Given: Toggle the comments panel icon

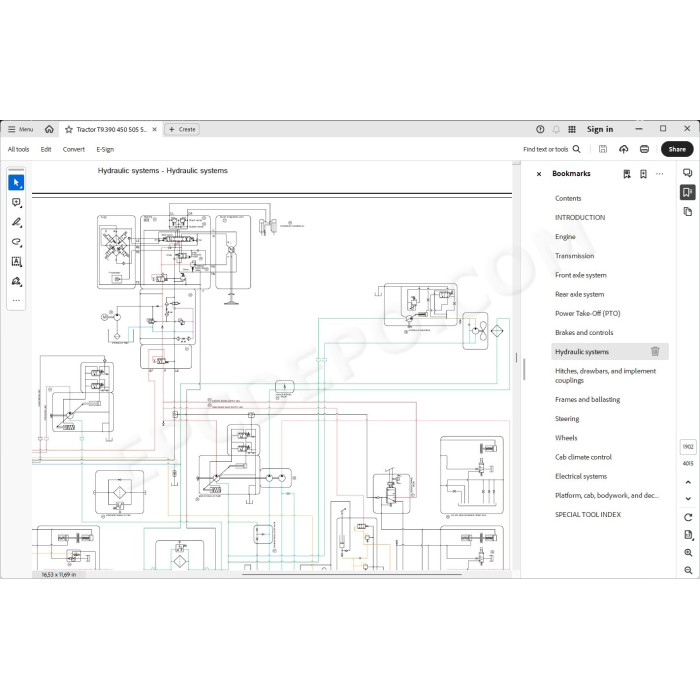Looking at the screenshot, I should click(x=688, y=173).
